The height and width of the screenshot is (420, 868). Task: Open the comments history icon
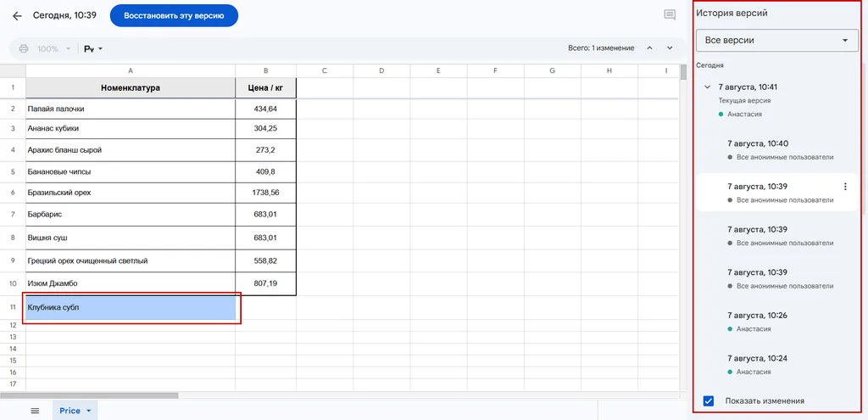coord(670,15)
